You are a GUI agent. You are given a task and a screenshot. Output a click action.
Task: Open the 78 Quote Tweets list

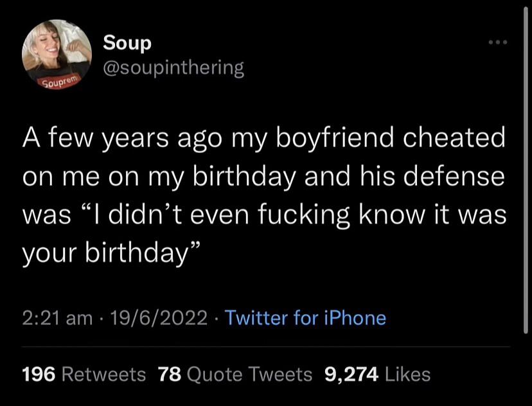[x=235, y=374]
